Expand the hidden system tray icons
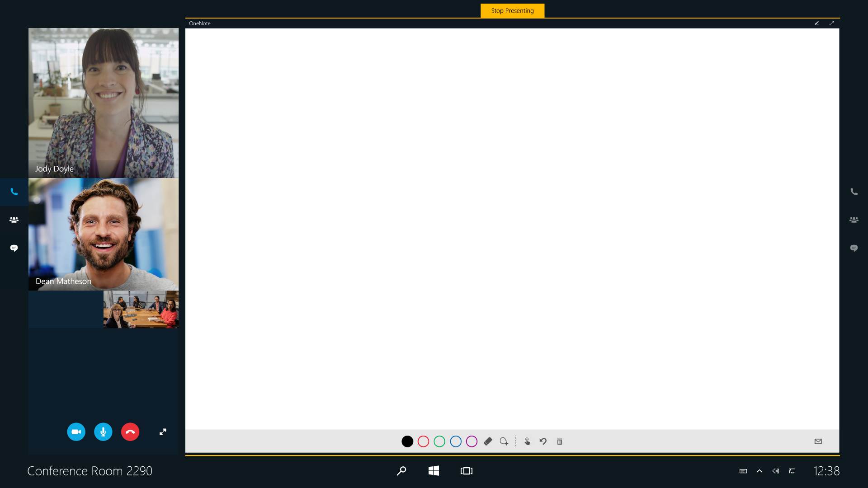 [x=759, y=471]
